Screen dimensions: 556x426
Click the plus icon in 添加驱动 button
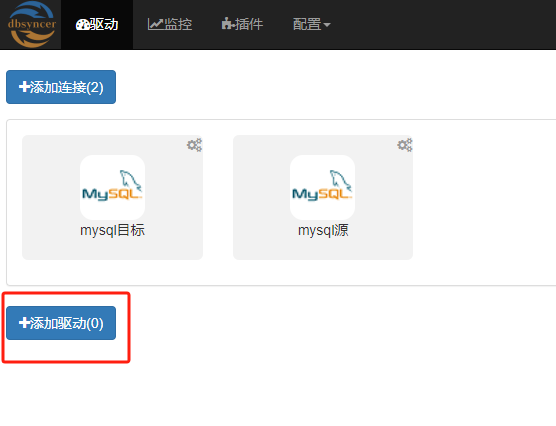pyautogui.click(x=24, y=323)
